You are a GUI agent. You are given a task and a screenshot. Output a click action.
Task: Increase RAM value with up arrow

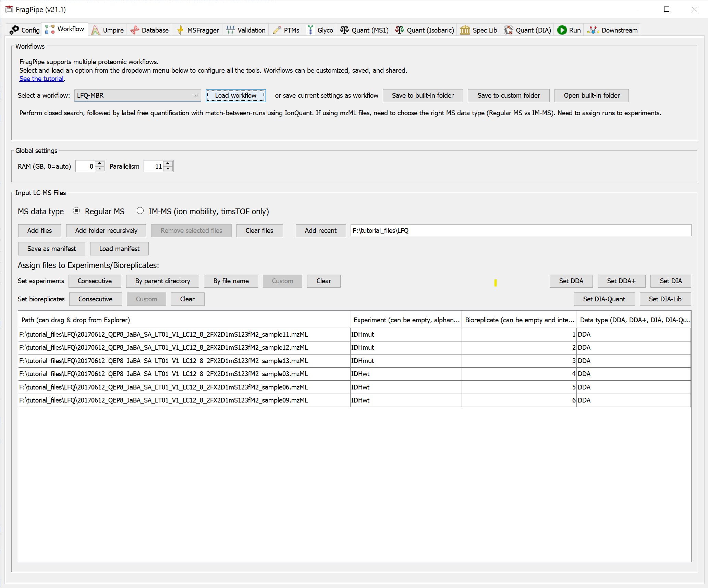tap(100, 164)
